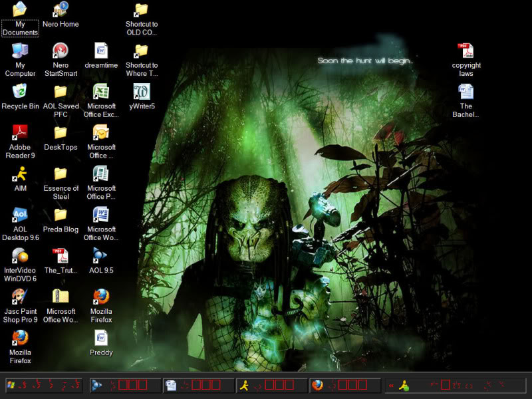
Task: Select the Adobe Reader 9 shortcut
Action: pos(20,142)
